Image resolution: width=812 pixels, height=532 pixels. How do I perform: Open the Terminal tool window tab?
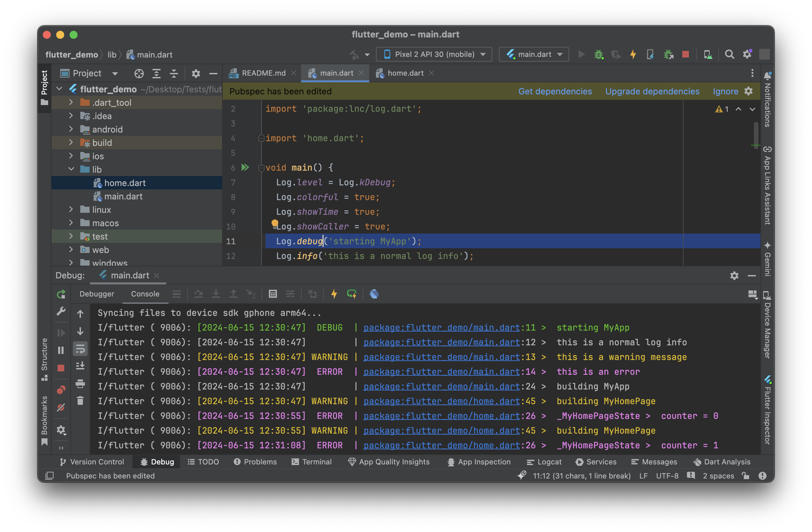[311, 462]
